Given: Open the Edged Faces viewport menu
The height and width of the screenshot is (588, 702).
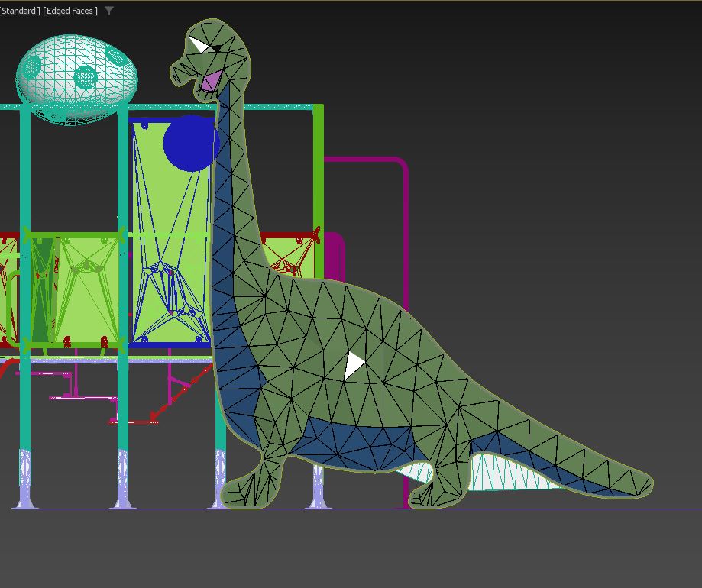Looking at the screenshot, I should [70, 11].
